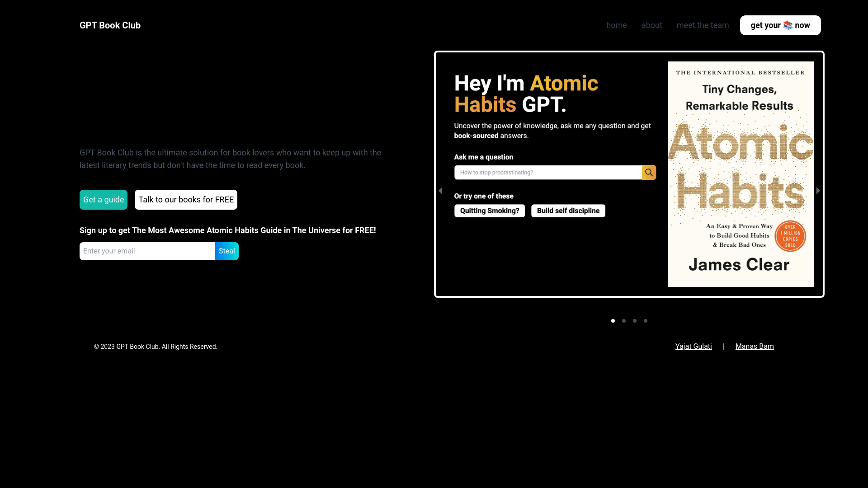Select the third carousel dot
Viewport: 868px width, 488px height.
[635, 321]
